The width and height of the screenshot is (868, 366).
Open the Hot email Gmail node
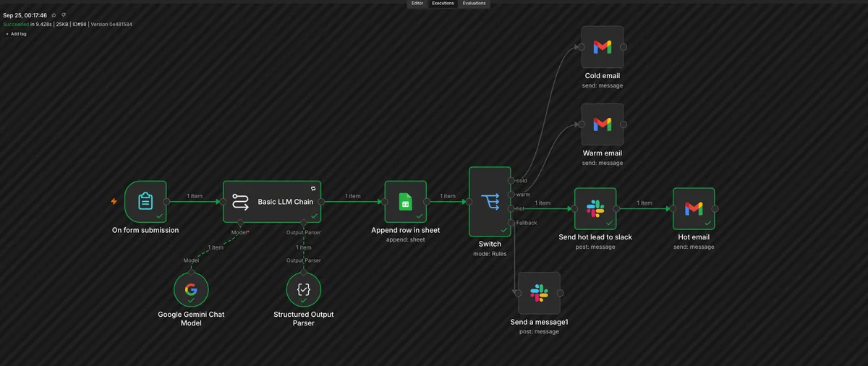(694, 209)
